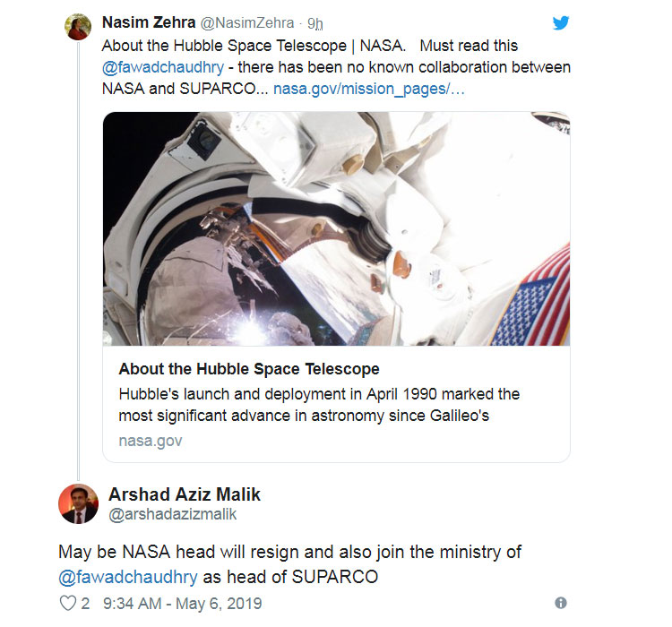The height and width of the screenshot is (627, 672).
Task: Open the 9:34 AM - May 6, 2019 timestamp
Action: pos(183,604)
